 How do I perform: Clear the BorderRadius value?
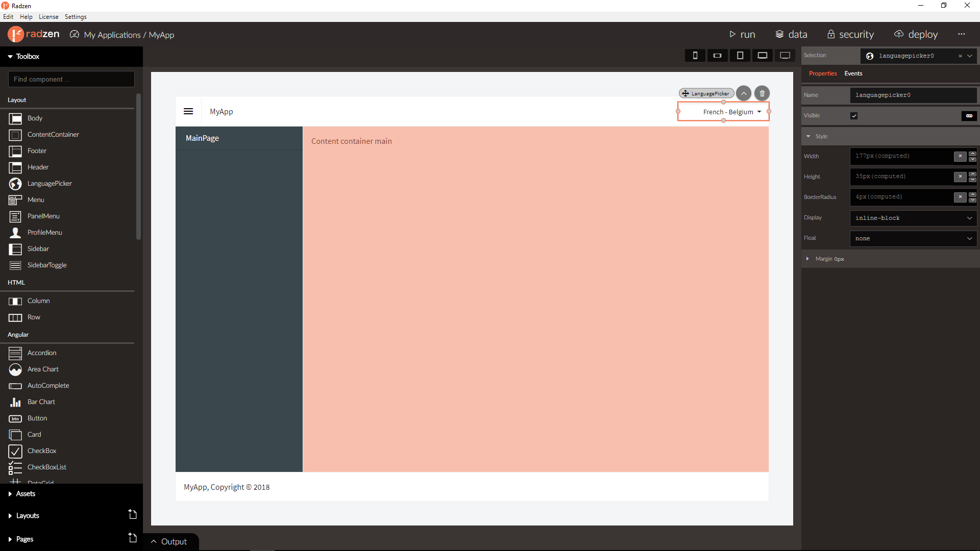tap(960, 197)
